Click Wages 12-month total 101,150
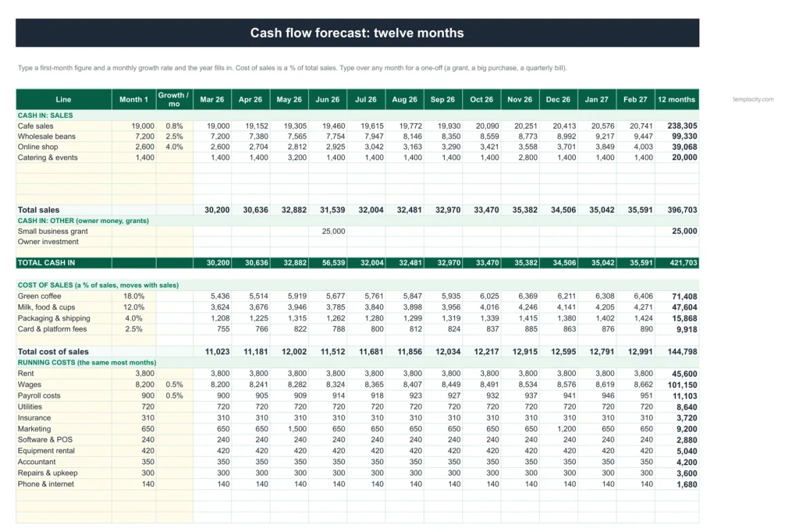Viewport: 799px width, 532px height. coord(682,385)
